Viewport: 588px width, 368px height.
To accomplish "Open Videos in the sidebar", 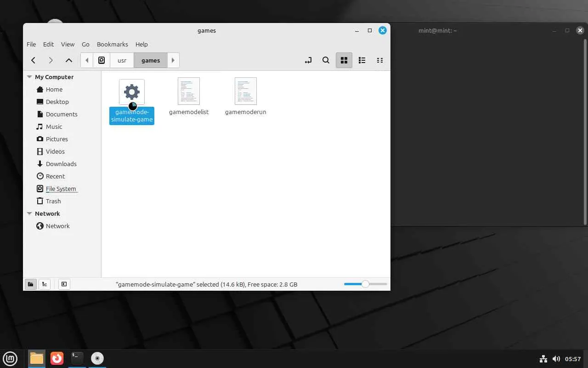I will pos(55,151).
